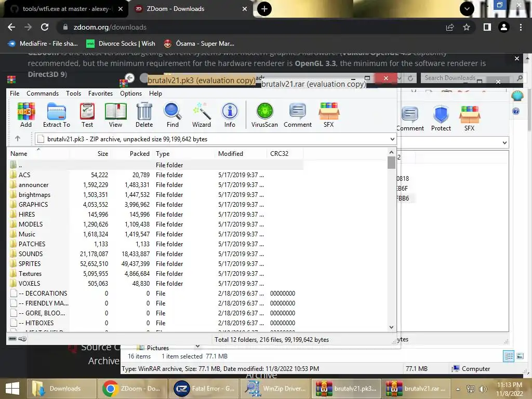Open the Help menu
The height and width of the screenshot is (399, 532).
tap(155, 94)
